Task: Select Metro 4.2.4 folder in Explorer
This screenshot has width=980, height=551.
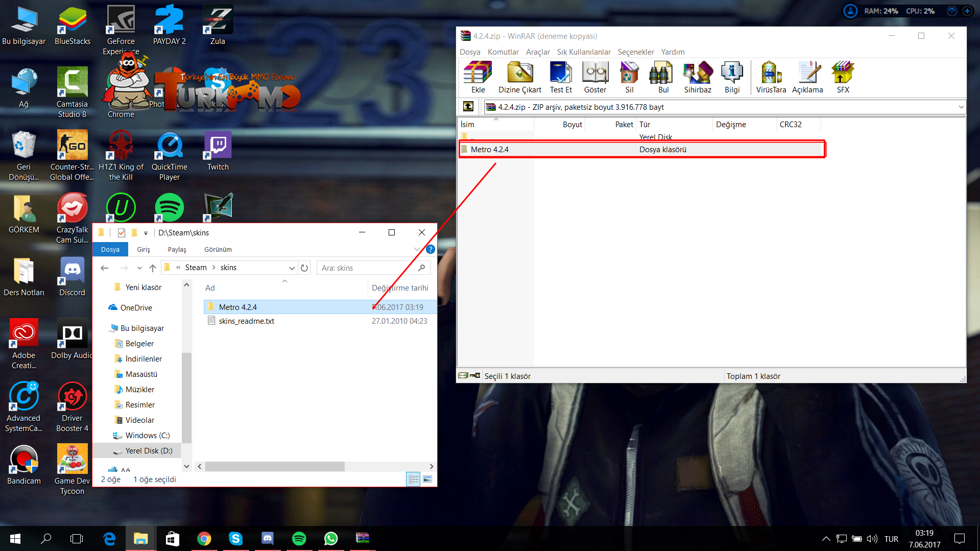Action: pos(320,307)
